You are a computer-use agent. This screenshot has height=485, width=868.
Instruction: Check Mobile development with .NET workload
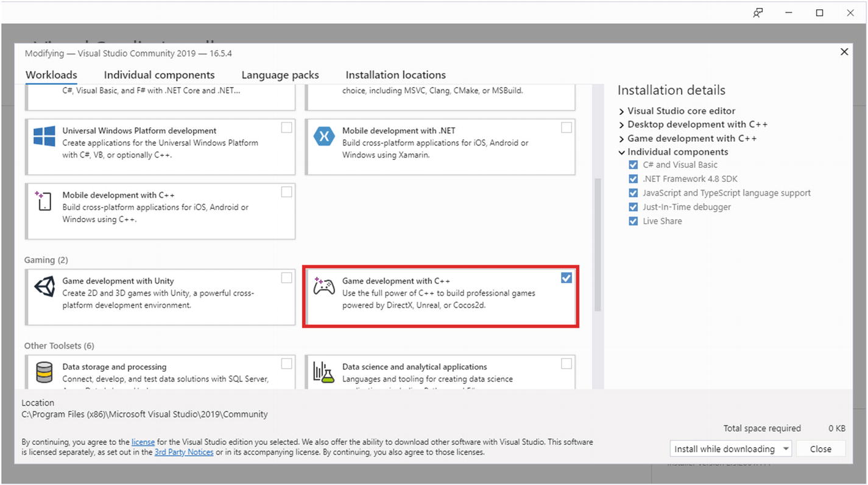[566, 128]
